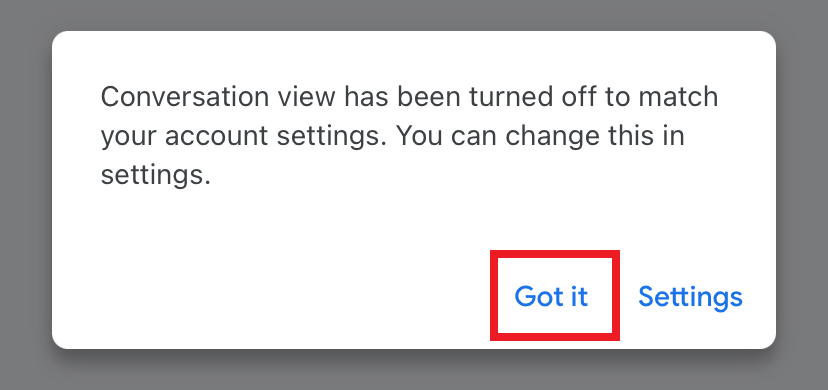Choose the Settings option in the popup
The width and height of the screenshot is (828, 390).
(x=690, y=296)
